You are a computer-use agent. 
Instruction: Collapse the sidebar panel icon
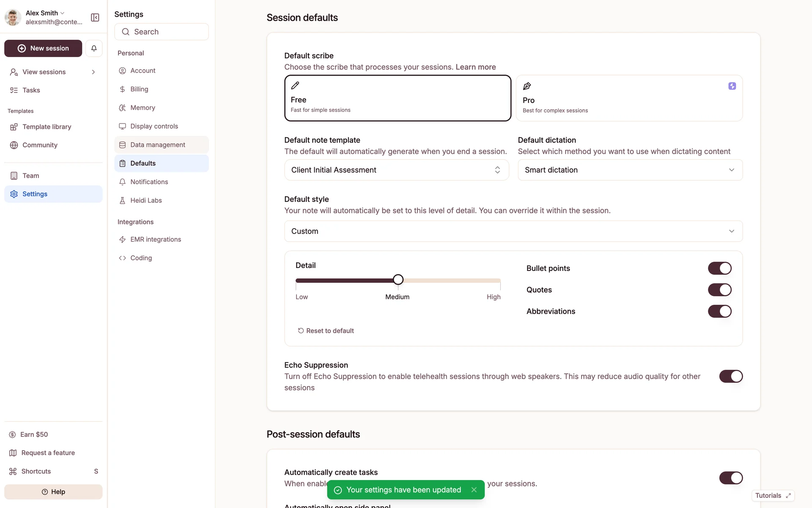coord(95,17)
